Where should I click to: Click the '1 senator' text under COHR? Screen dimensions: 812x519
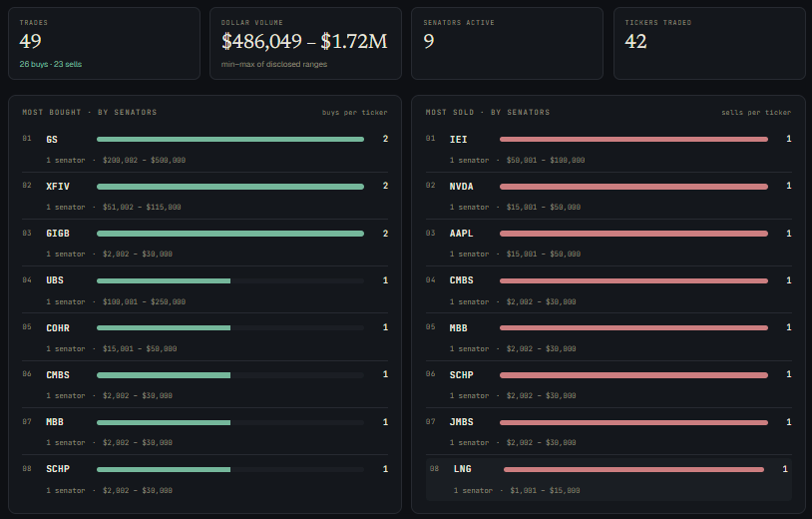[x=66, y=348]
